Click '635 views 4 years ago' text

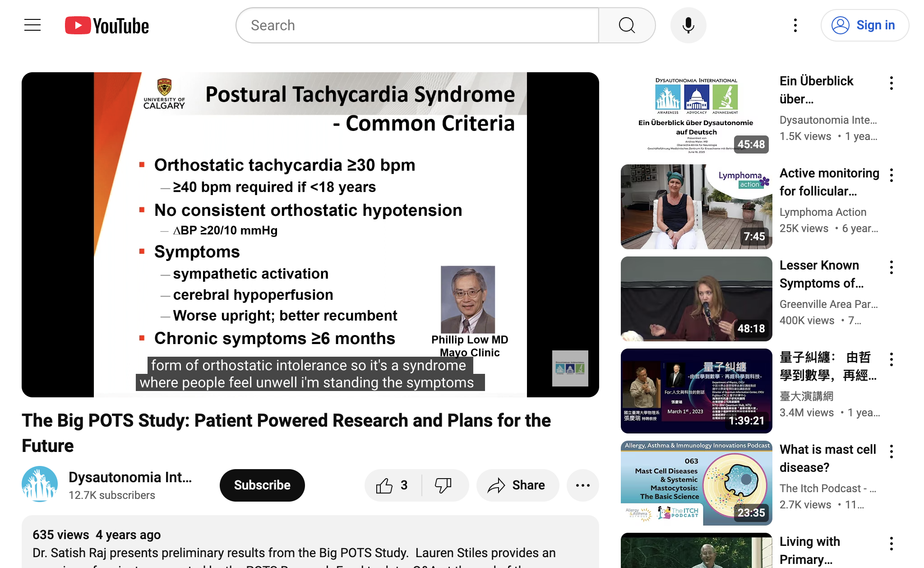97,535
